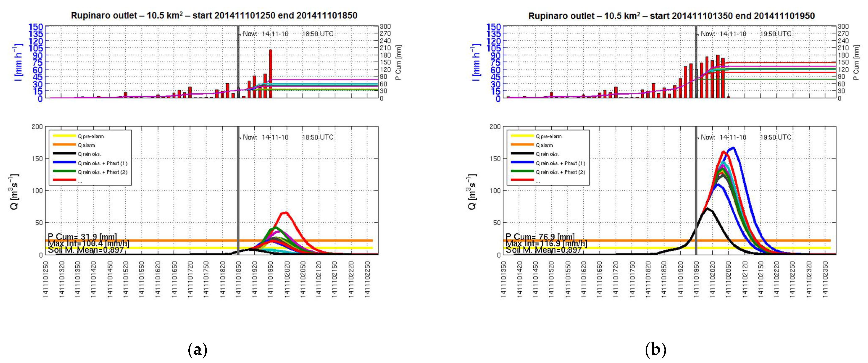
Task: Click orange Q alarm swatch in panel (a) legend
Action: 64,145
